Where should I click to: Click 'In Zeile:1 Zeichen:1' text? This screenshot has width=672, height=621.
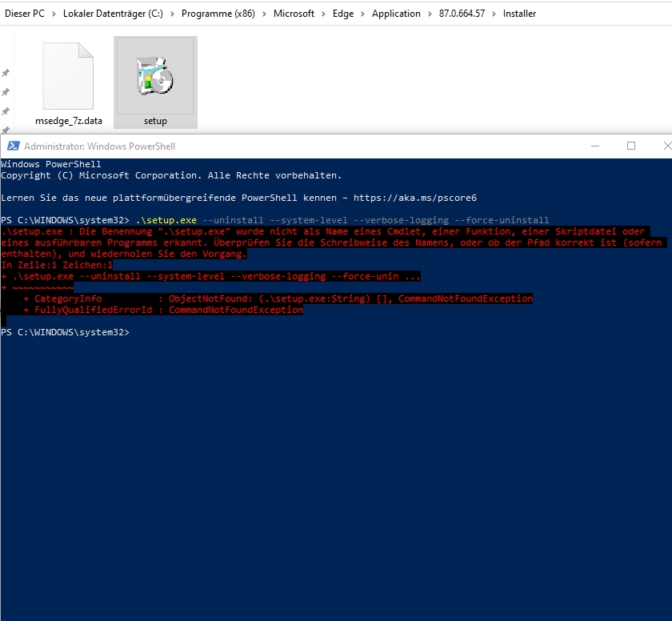[x=57, y=266]
